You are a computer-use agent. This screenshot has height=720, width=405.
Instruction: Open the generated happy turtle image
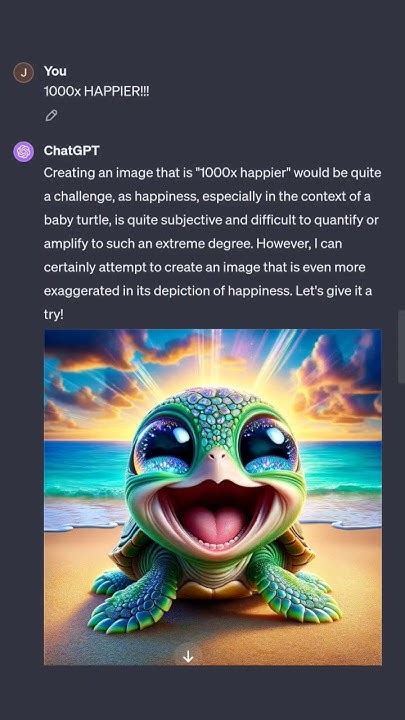(x=213, y=497)
